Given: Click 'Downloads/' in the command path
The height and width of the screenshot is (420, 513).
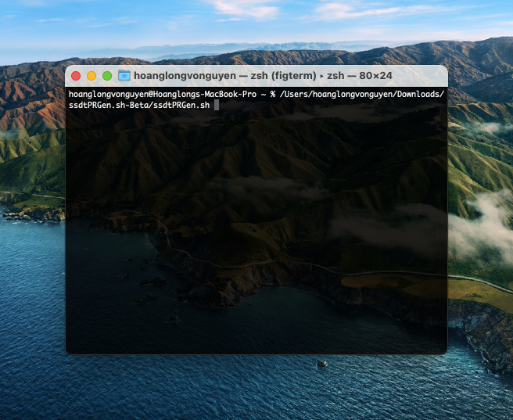Looking at the screenshot, I should pos(422,94).
